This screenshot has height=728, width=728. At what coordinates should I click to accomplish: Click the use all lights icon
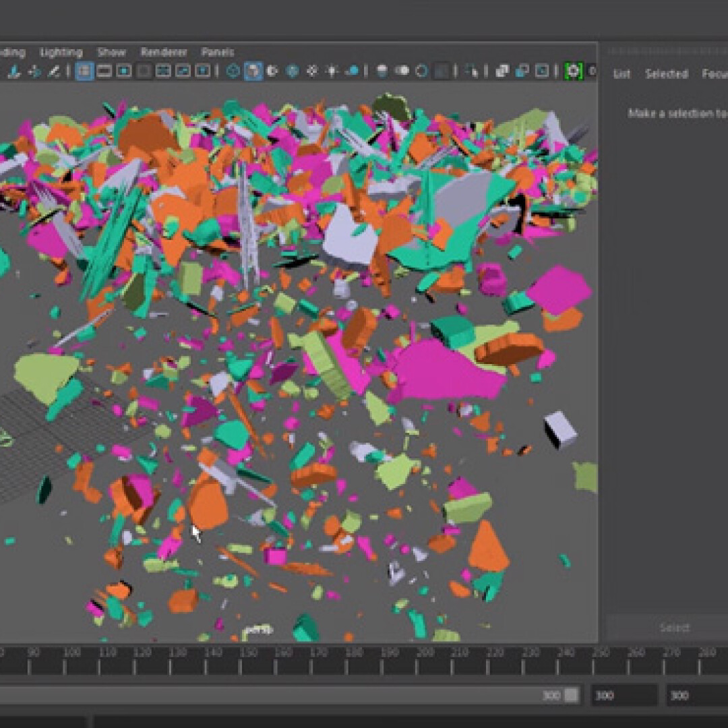pyautogui.click(x=332, y=71)
